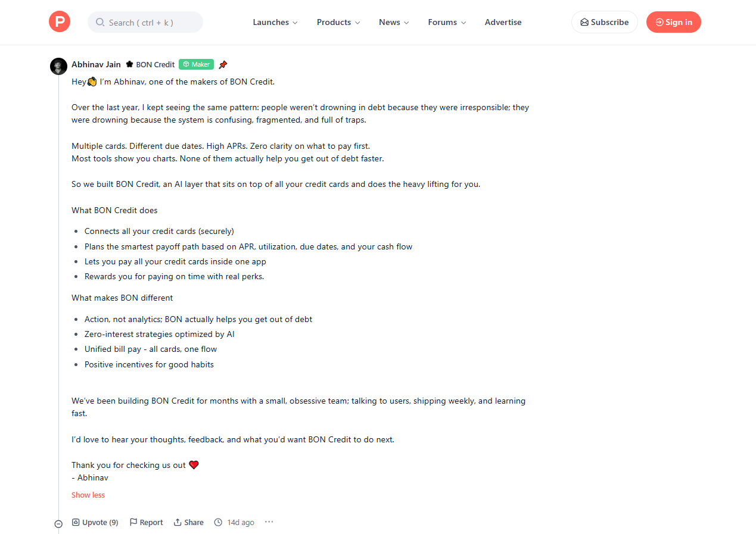Open the Forums navigation menu
Screen dimensions: 756x534
(447, 22)
